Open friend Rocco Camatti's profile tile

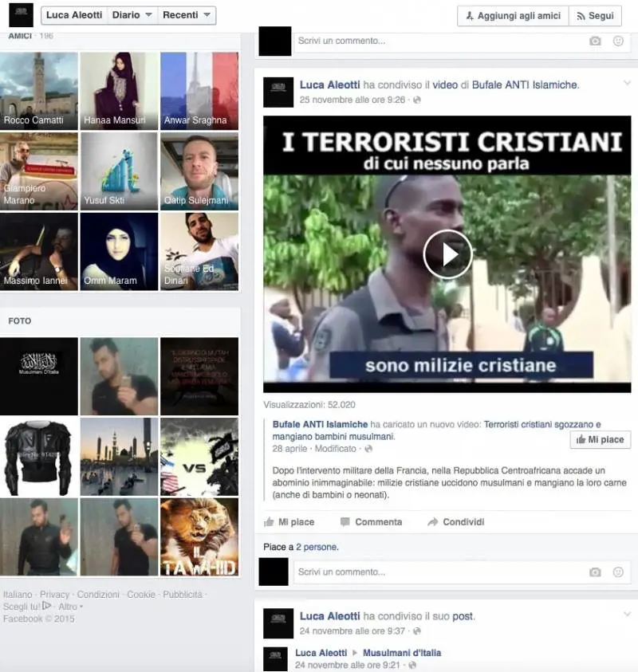[39, 91]
